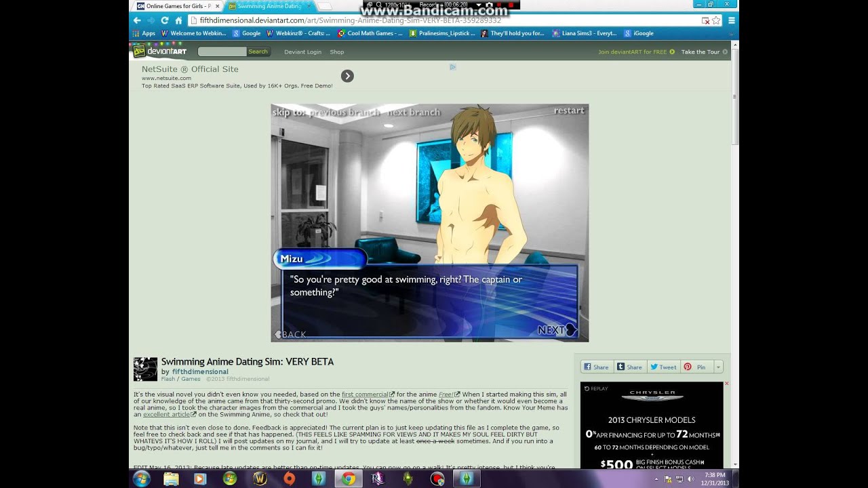
Task: Open Welcome to Webkinz bookmark
Action: [x=193, y=33]
